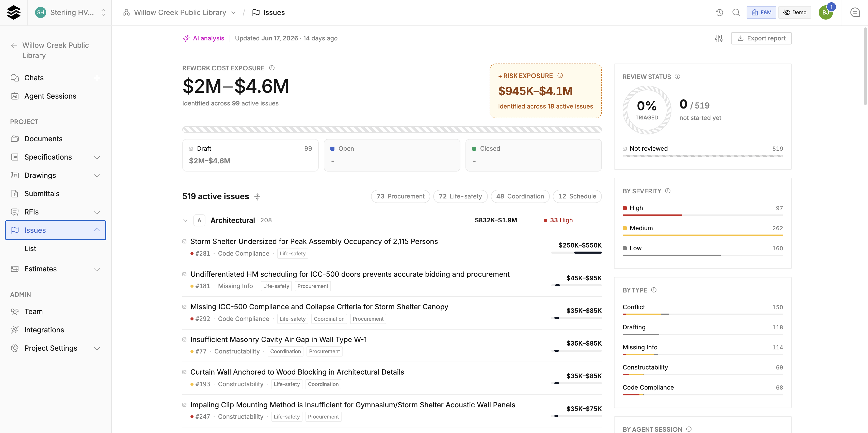Toggle the 48 Coordination filter chip
The width and height of the screenshot is (868, 433).
coord(520,196)
